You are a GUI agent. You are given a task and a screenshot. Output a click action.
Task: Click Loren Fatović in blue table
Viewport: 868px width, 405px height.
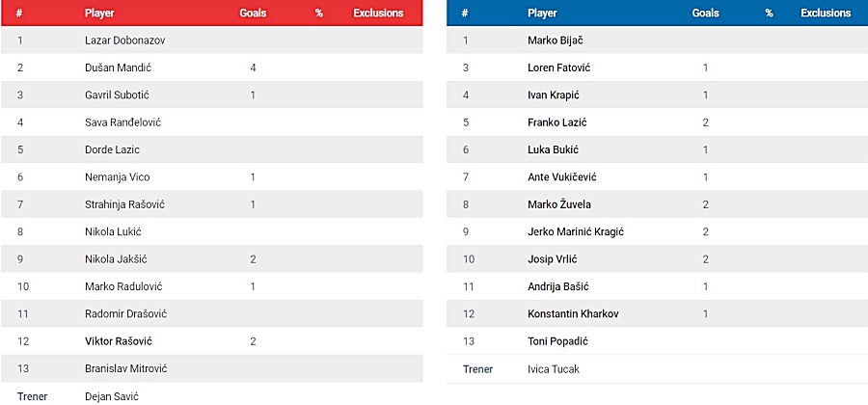558,68
